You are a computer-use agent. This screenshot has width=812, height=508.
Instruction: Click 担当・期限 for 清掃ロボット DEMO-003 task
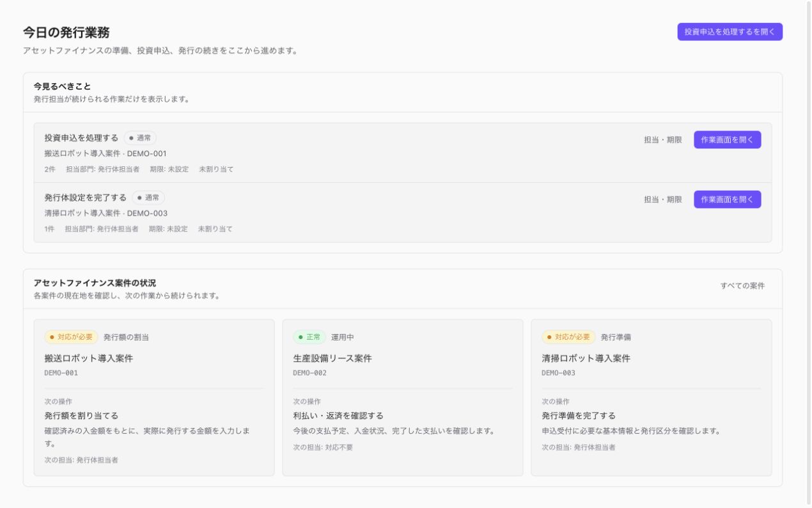[663, 199]
